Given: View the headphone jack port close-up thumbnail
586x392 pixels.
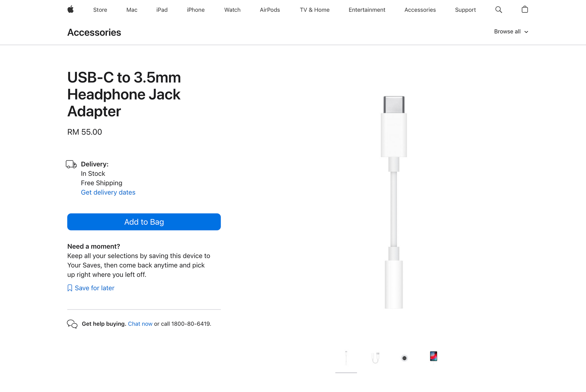Looking at the screenshot, I should coord(404,358).
